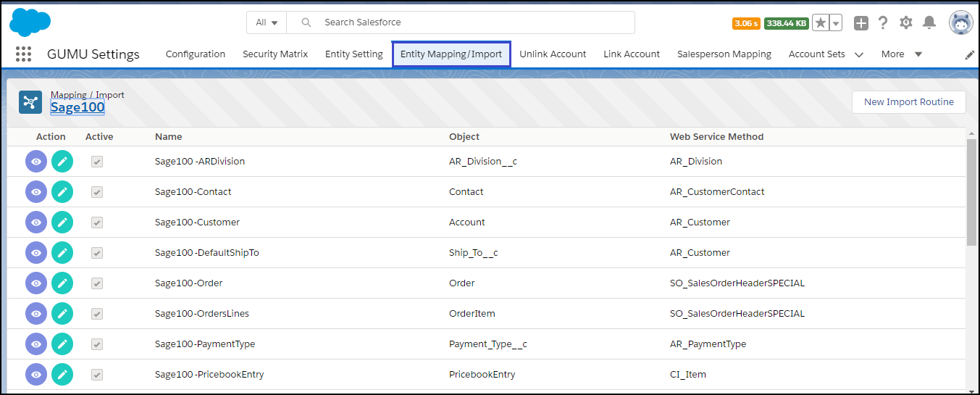Switch to the Configuration tab
The image size is (980, 395).
click(x=196, y=54)
